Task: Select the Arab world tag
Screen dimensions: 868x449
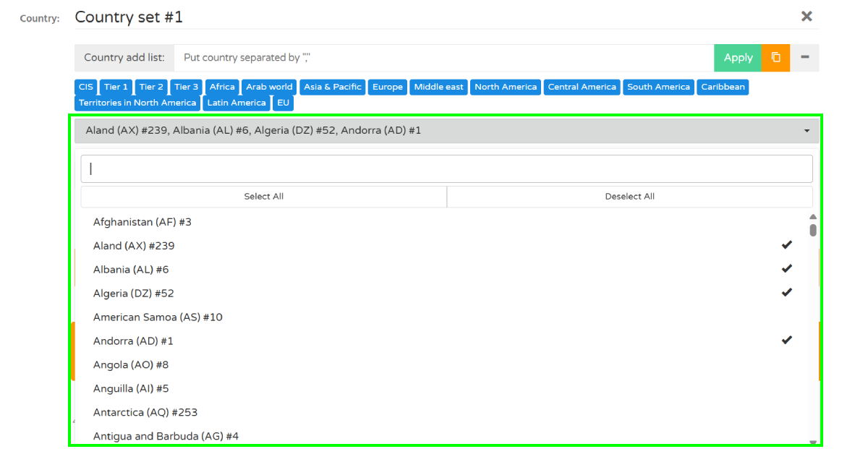Action: pyautogui.click(x=269, y=87)
